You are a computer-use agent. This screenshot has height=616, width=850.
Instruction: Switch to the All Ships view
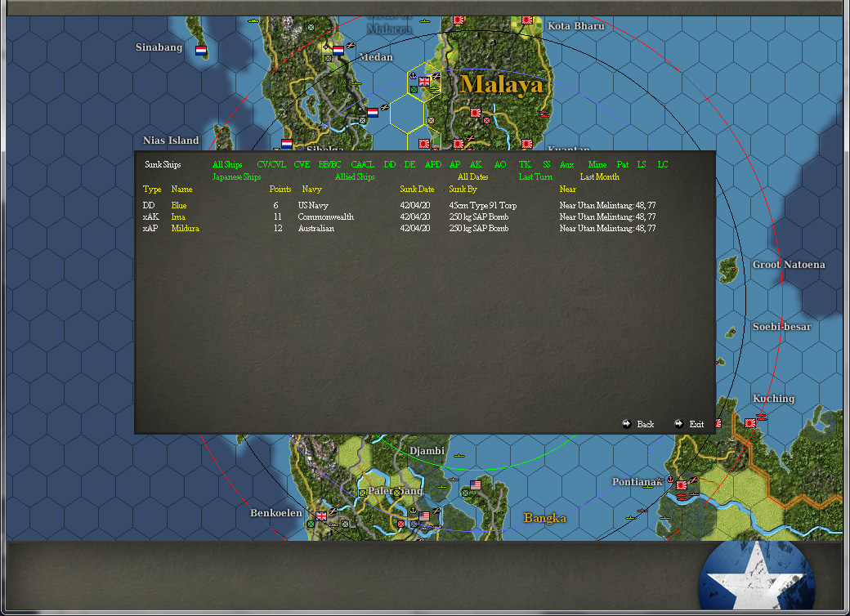pos(226,164)
